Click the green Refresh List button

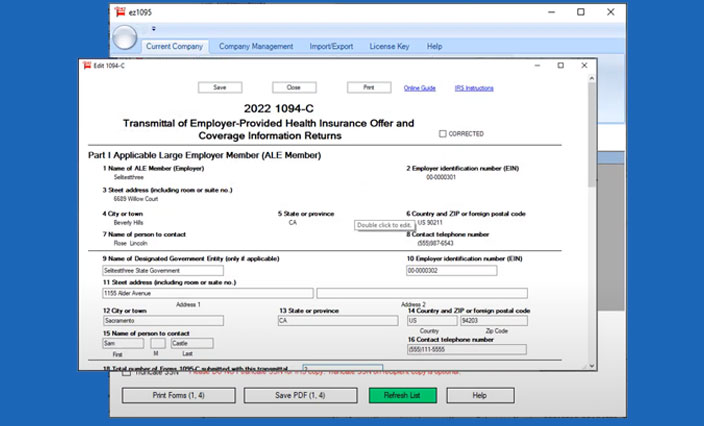point(402,395)
